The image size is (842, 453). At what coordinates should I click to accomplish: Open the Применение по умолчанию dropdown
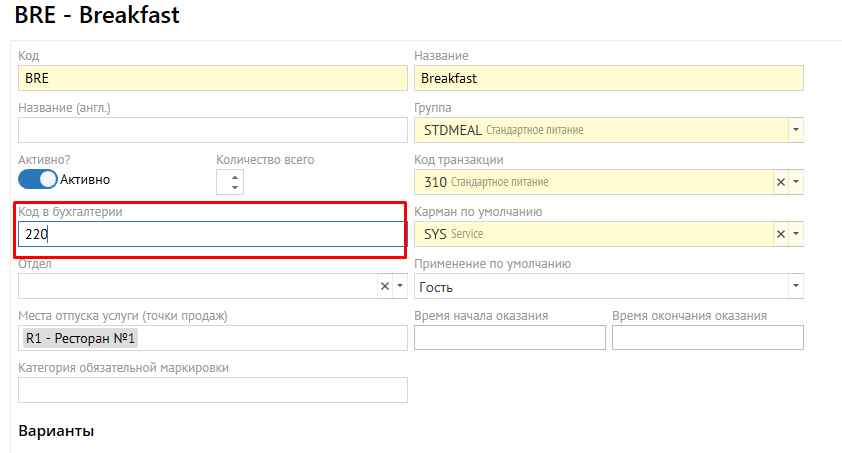tap(796, 287)
